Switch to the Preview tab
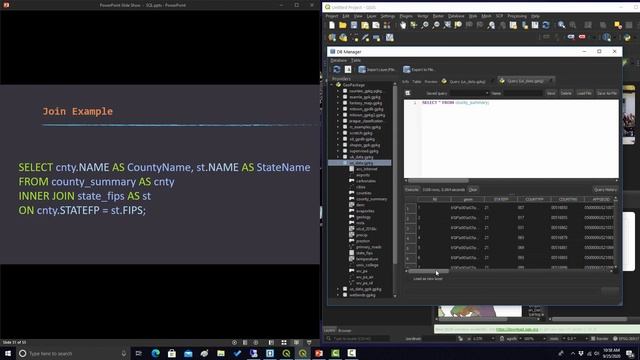 pos(431,82)
